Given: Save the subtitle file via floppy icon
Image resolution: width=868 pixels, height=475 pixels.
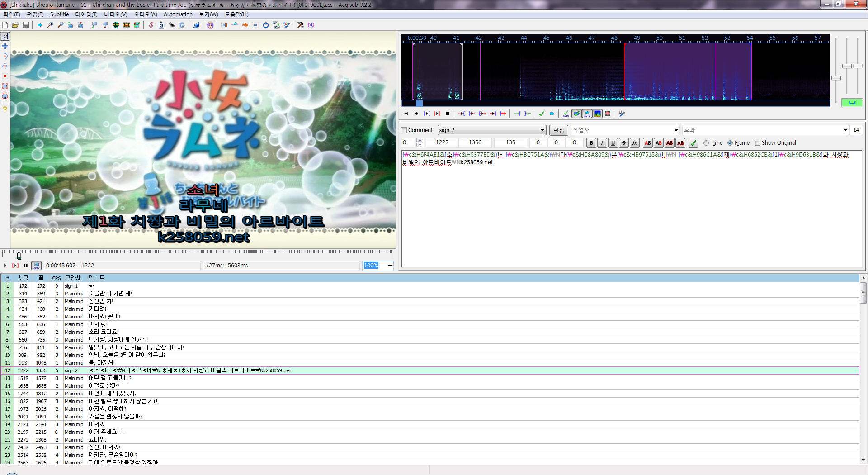Looking at the screenshot, I should (26, 25).
